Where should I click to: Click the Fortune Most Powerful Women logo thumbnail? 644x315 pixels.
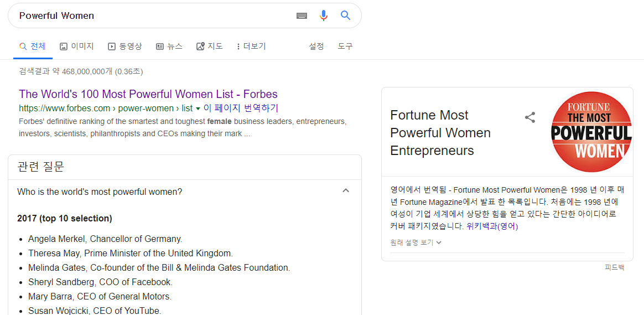click(x=591, y=132)
